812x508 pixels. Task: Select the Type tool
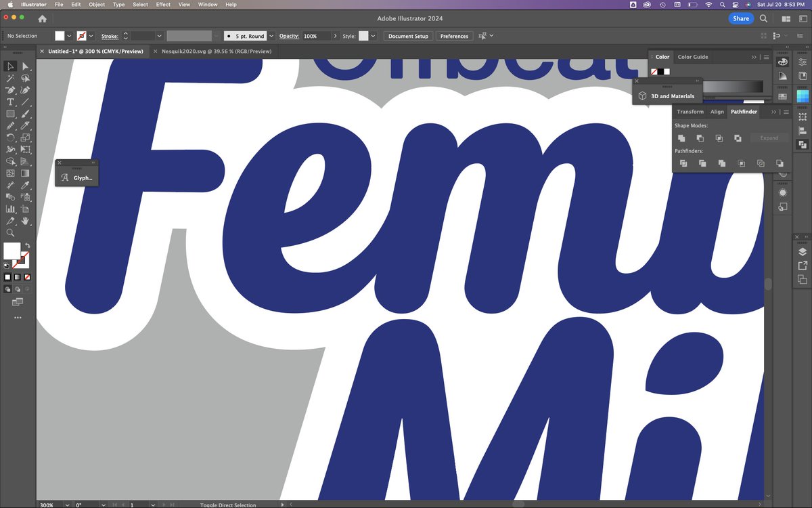[x=10, y=102]
